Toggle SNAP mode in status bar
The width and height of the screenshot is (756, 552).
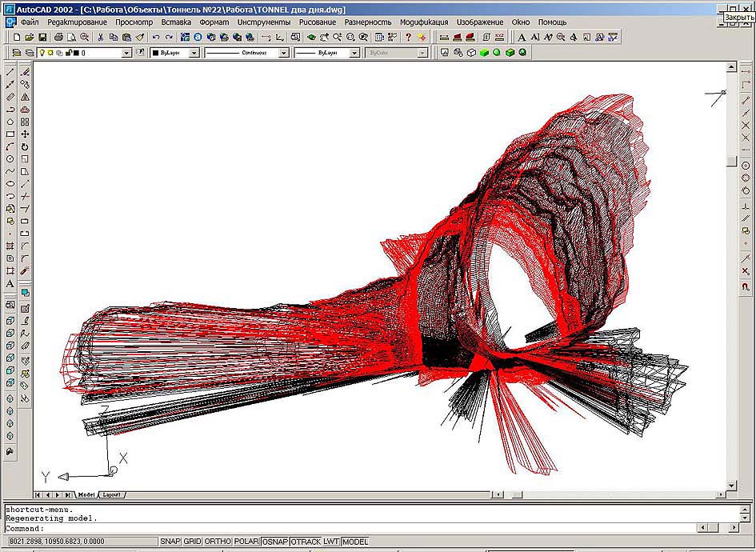170,542
